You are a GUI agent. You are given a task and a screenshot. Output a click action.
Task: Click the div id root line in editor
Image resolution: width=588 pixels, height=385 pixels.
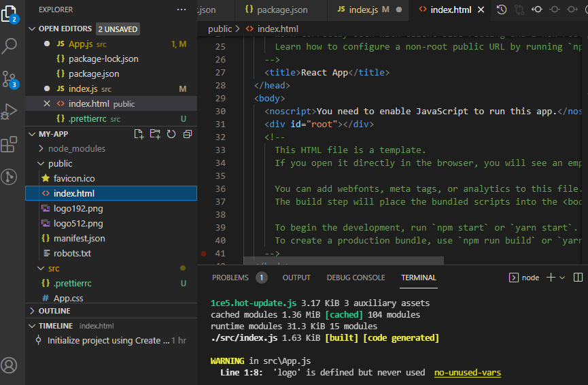(319, 124)
